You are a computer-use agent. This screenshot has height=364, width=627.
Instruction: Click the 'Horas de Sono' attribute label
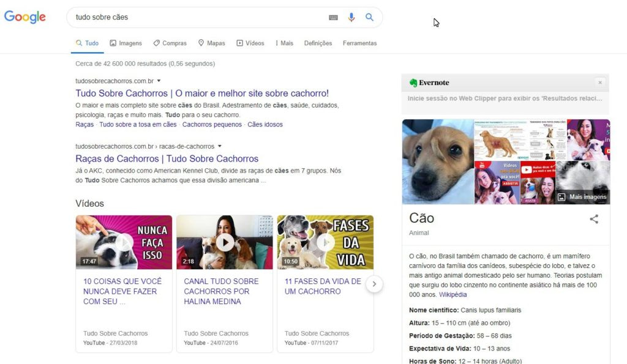[433, 361]
